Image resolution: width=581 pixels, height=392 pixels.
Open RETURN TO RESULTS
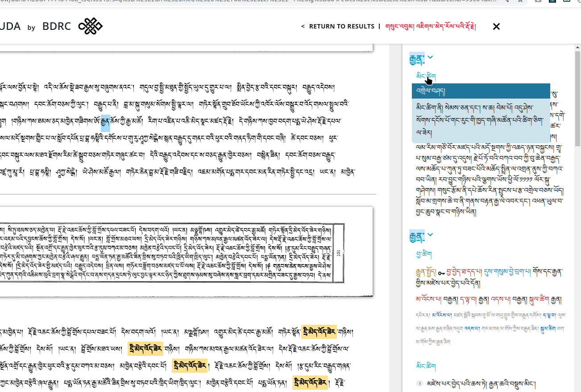(x=342, y=26)
